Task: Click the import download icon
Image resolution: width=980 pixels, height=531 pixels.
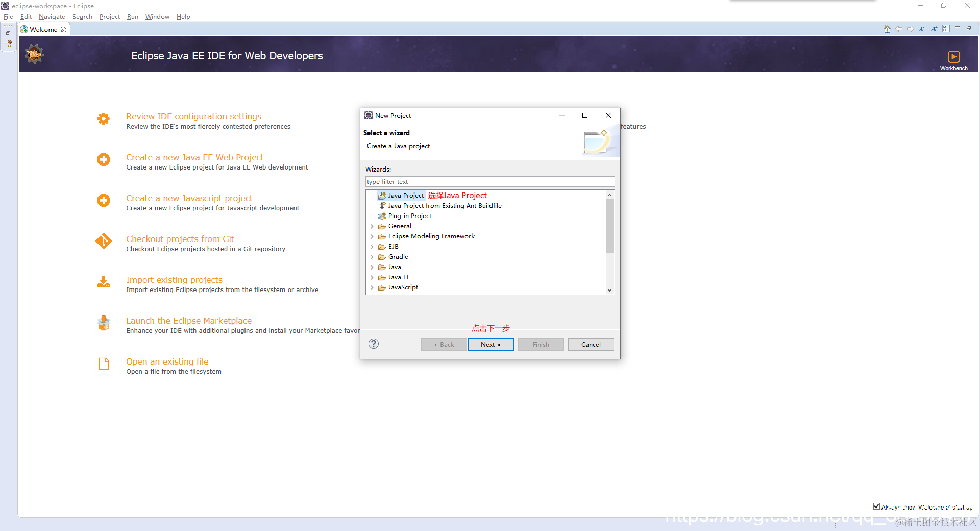Action: coord(104,282)
